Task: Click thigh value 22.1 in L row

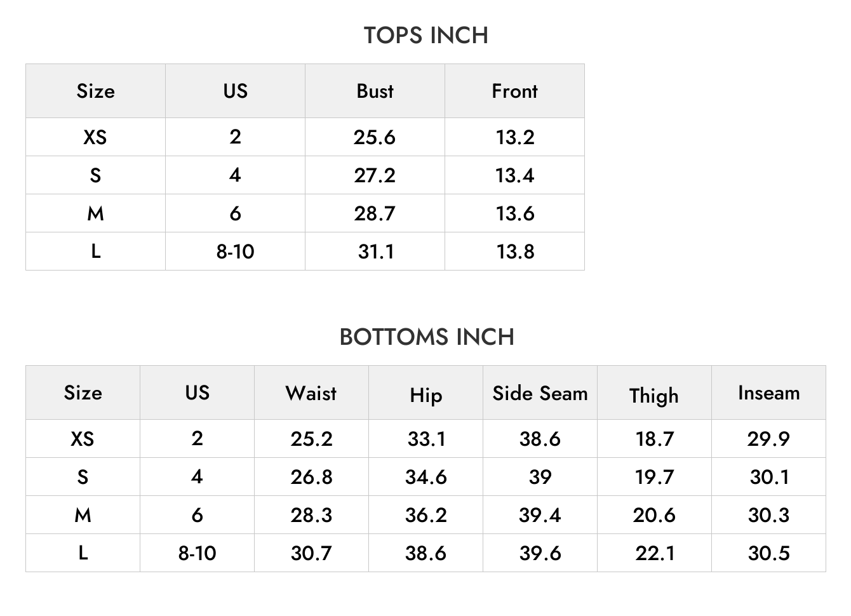Action: (655, 553)
